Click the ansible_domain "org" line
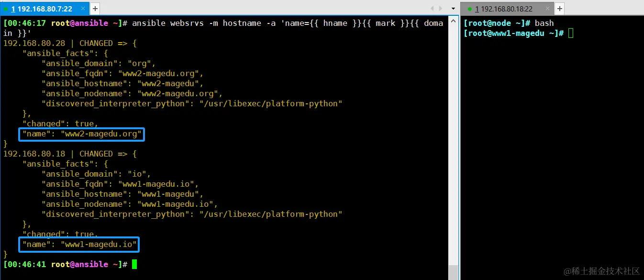 99,63
